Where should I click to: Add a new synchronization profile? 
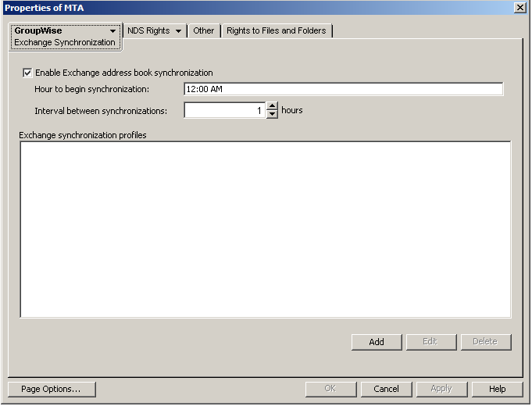point(377,342)
